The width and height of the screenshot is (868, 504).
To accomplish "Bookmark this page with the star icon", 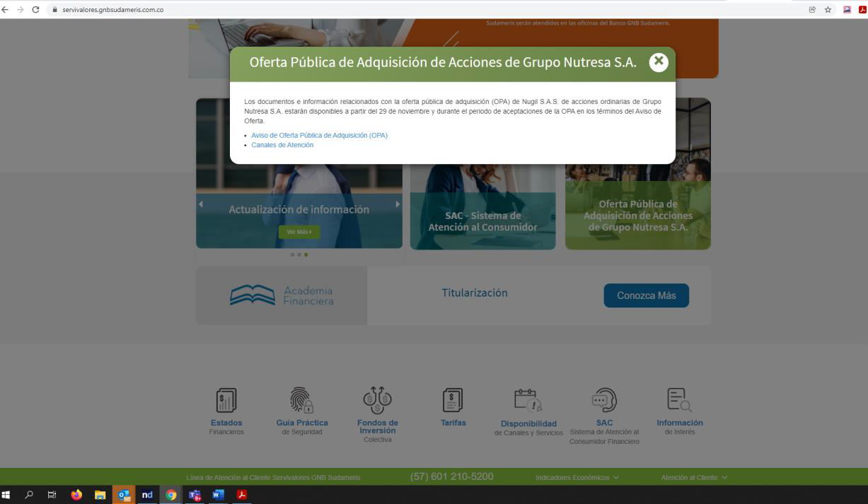I will click(828, 10).
